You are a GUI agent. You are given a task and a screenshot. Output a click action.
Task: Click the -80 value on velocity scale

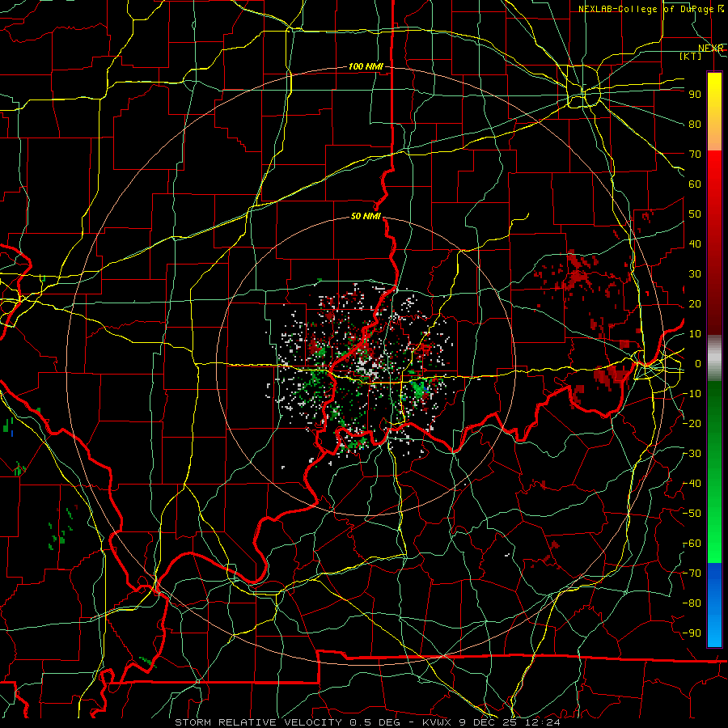692,603
